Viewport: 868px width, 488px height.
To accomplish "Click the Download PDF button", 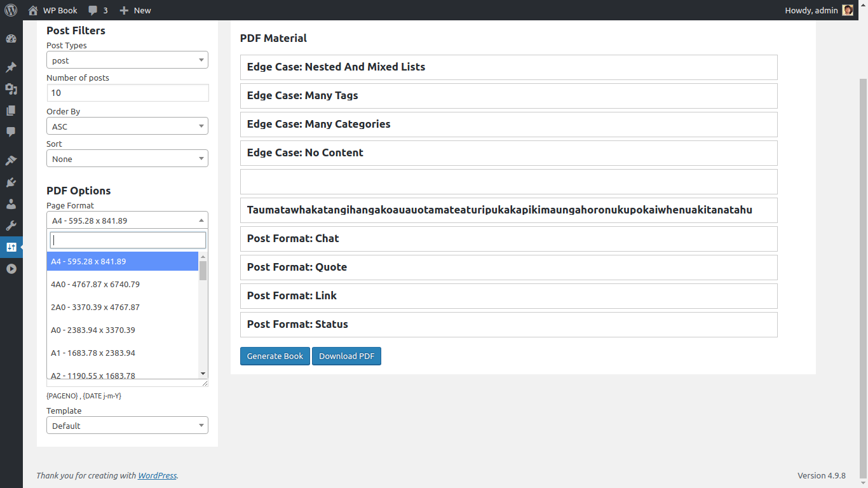I will 346,356.
